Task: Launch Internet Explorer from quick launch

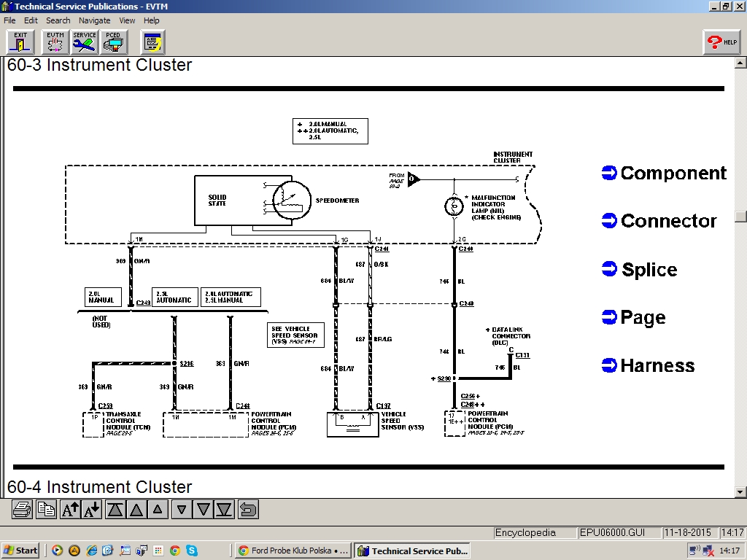Action: click(91, 551)
